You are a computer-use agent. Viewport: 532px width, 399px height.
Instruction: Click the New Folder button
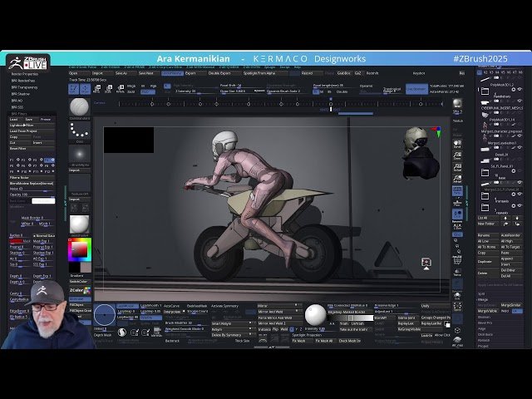[488, 224]
